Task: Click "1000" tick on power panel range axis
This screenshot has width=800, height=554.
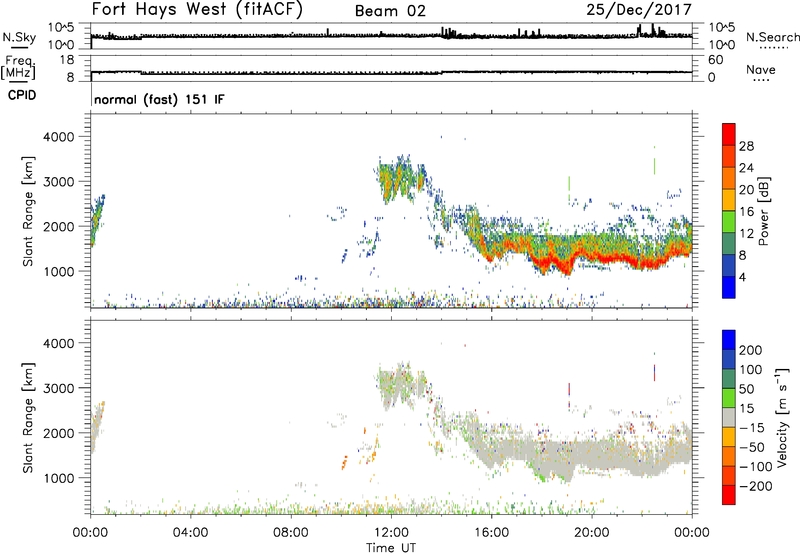Action: 59,271
